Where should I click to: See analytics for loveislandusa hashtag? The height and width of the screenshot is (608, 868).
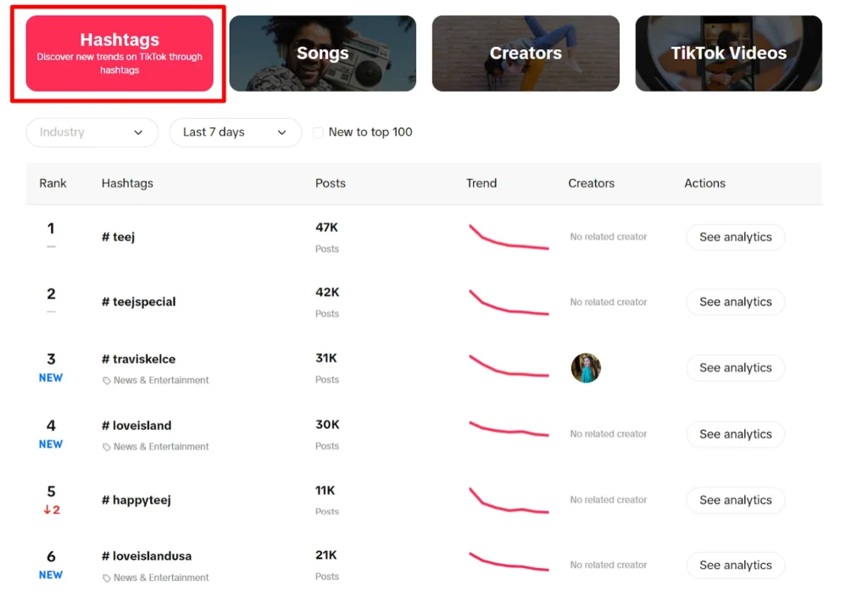pos(735,566)
